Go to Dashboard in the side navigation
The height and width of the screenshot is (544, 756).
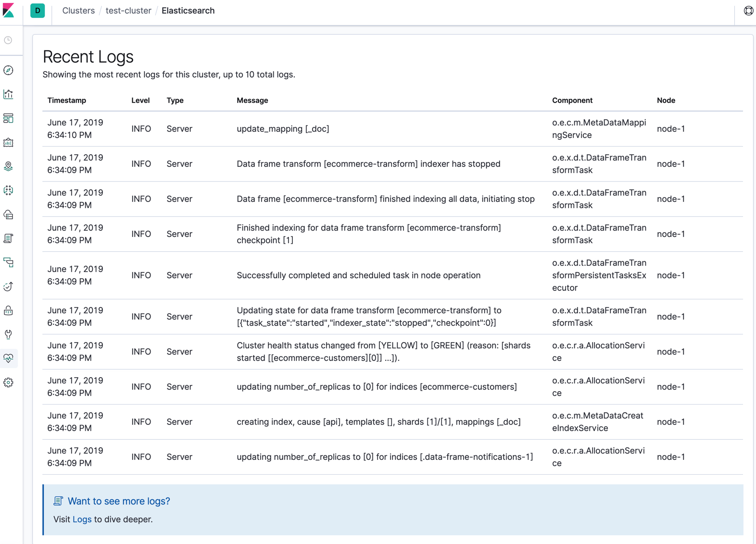tap(9, 118)
